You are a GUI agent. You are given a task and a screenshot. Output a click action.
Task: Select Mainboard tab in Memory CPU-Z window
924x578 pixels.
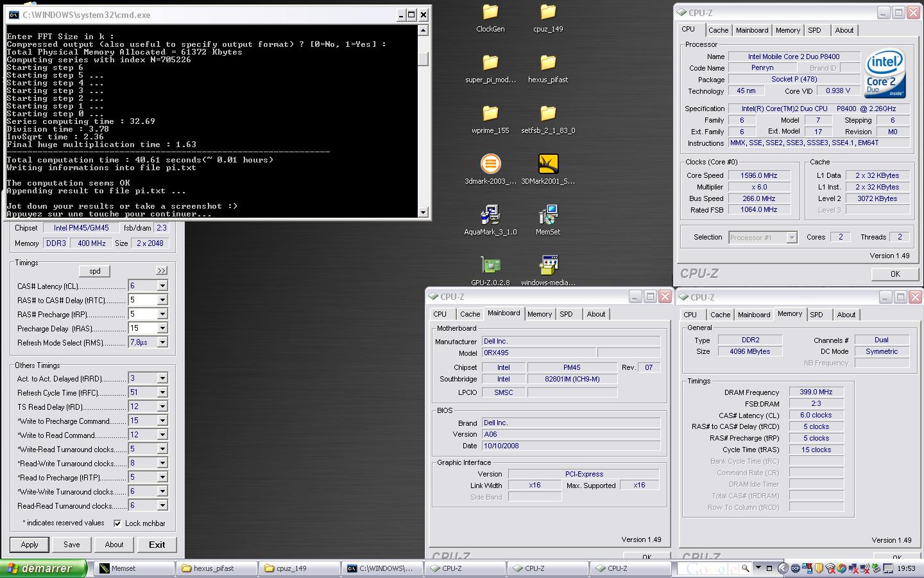click(x=753, y=315)
